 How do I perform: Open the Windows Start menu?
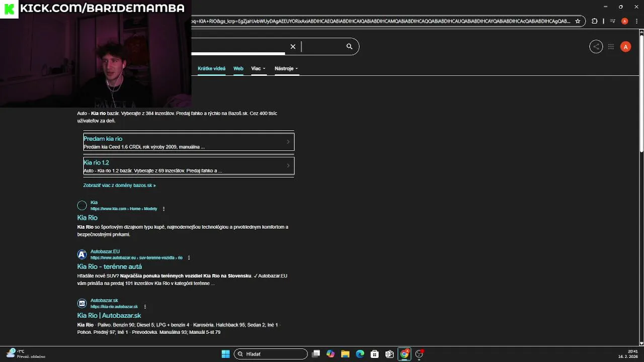point(225,354)
